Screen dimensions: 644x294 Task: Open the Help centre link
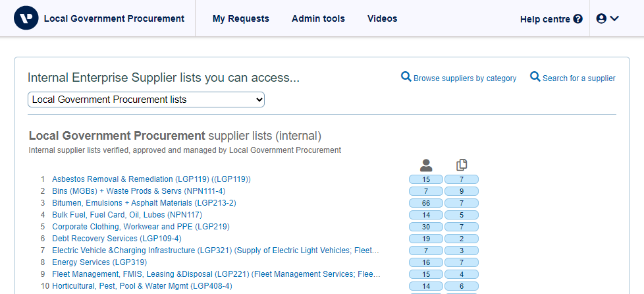tap(545, 19)
